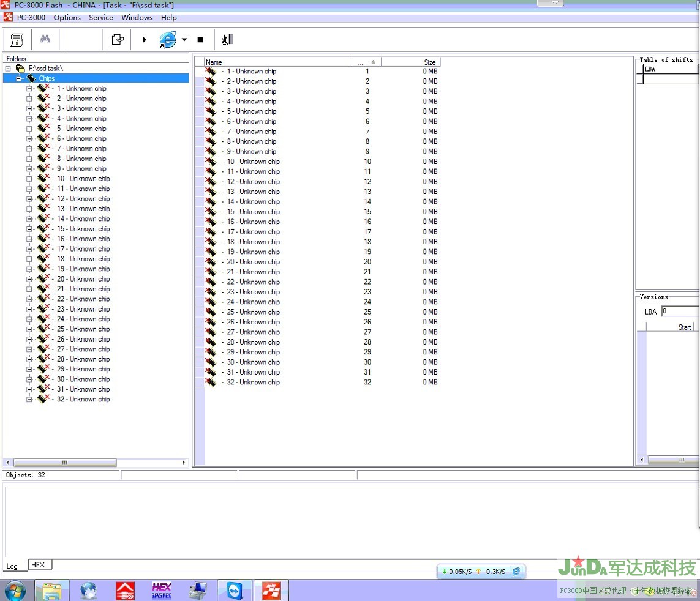The image size is (700, 601).
Task: Click the LBA input field under Versions
Action: [x=679, y=312]
